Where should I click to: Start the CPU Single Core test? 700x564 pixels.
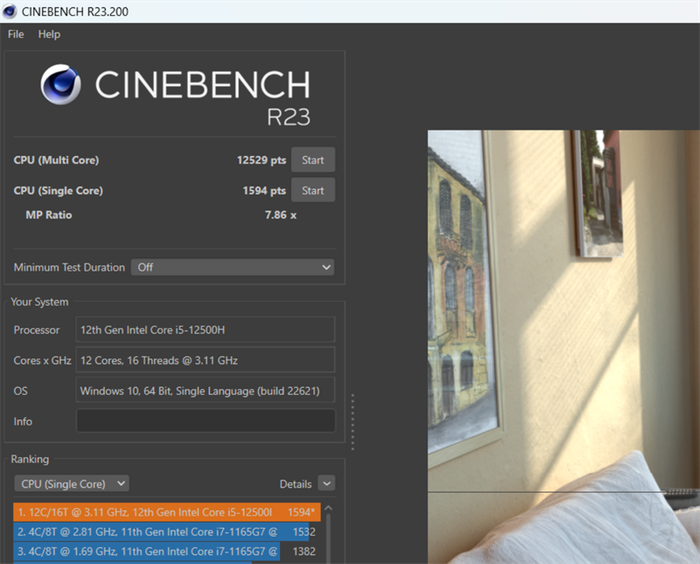click(x=313, y=190)
